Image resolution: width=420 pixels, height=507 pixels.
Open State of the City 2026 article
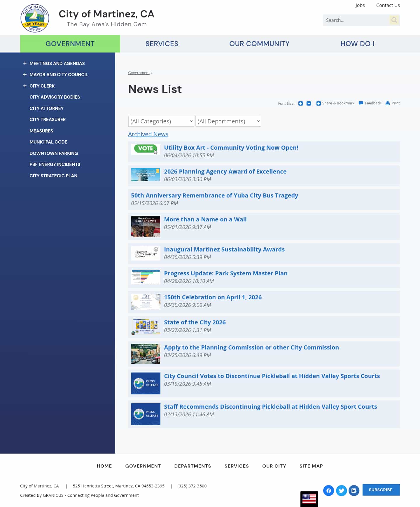[195, 322]
